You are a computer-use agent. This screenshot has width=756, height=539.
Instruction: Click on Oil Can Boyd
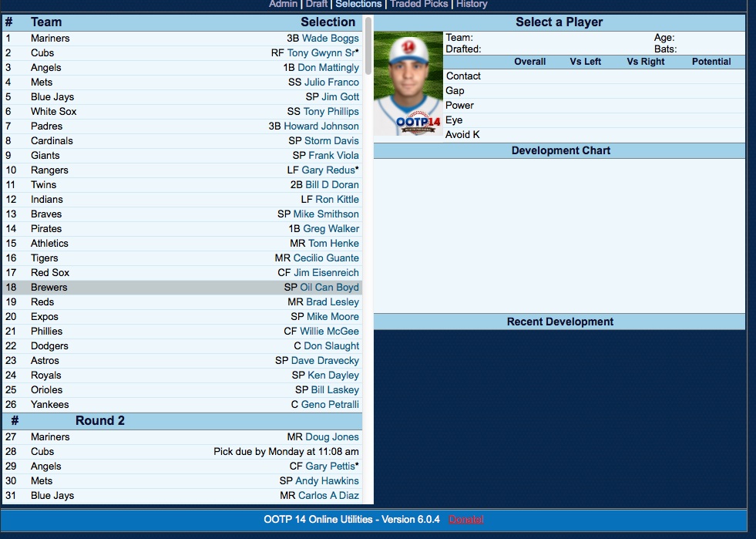(329, 288)
